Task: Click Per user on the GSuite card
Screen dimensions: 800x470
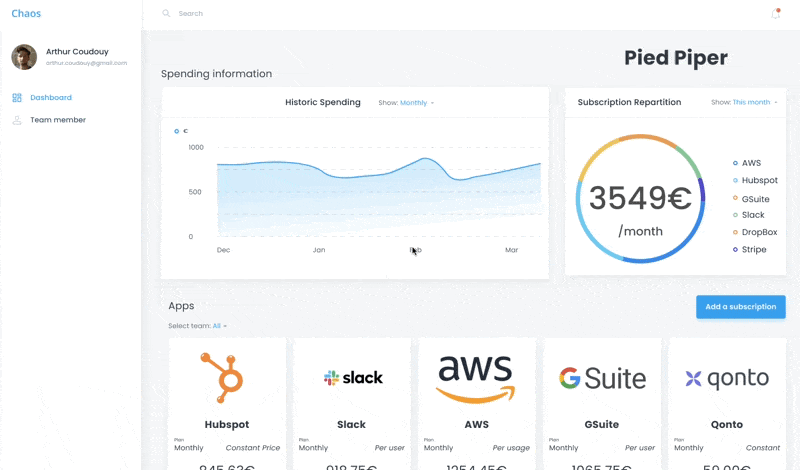Action: point(640,448)
